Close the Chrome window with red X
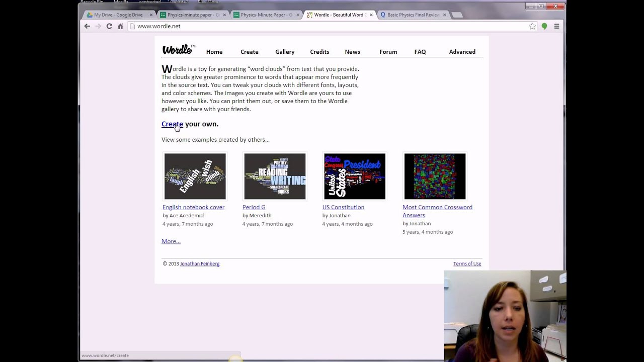 555,6
